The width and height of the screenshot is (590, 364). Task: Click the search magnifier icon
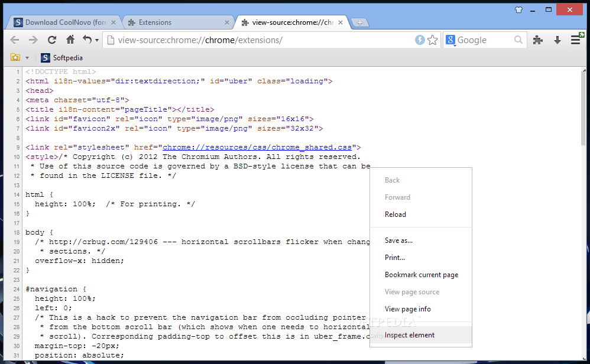click(518, 40)
